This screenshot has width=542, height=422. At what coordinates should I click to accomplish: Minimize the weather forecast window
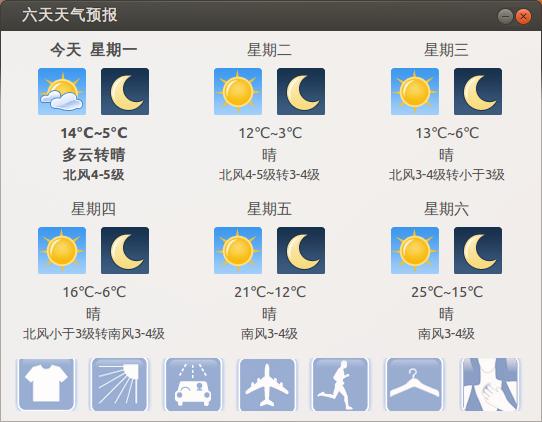(505, 16)
